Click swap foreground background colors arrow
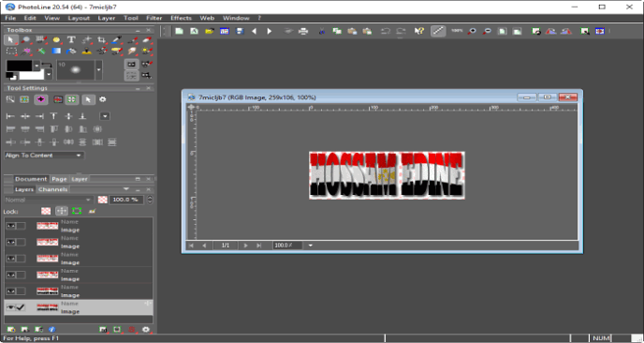This screenshot has height=343, width=644. pos(46,66)
